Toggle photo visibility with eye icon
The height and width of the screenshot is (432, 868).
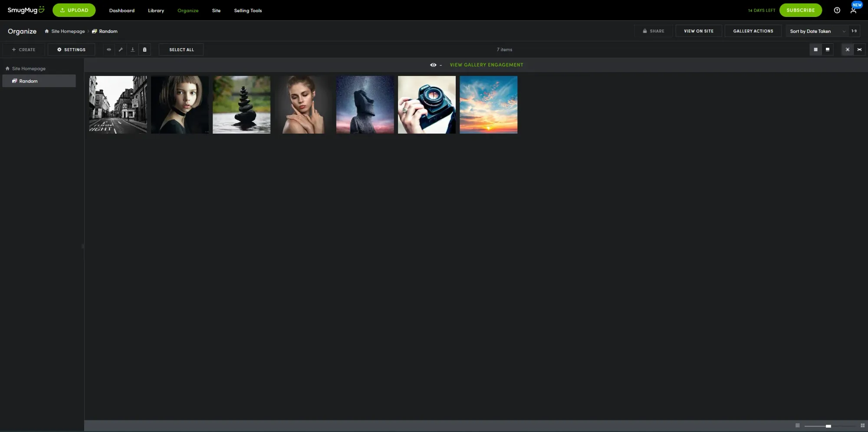[109, 49]
